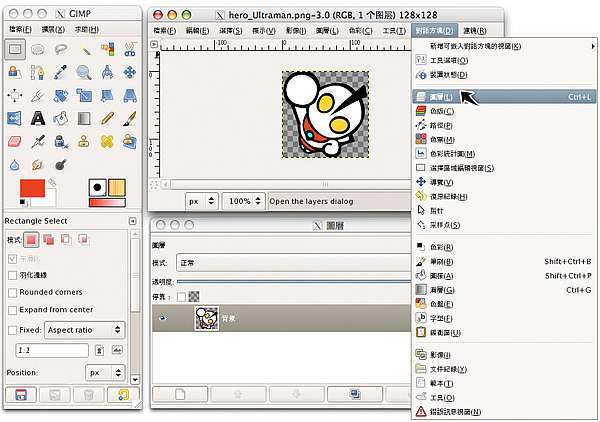Viewport: 600px width, 422px height.
Task: Pick the Fuzzy Select magic wand tool
Action: coord(84,49)
